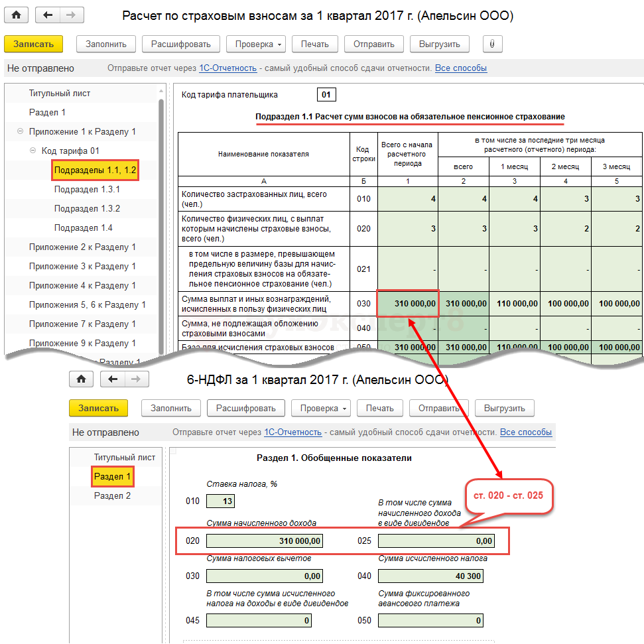
Task: Click home icon in the 6-НДФЛ window
Action: pyautogui.click(x=81, y=379)
